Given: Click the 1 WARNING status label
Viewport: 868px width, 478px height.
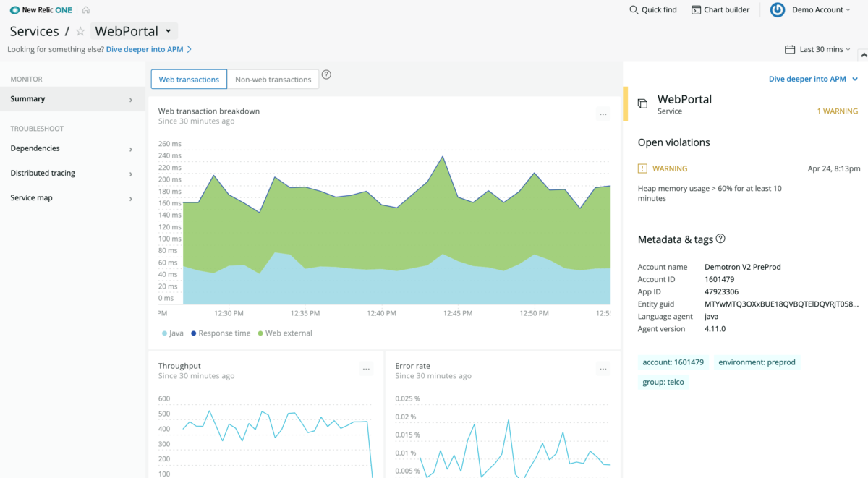Looking at the screenshot, I should [838, 111].
